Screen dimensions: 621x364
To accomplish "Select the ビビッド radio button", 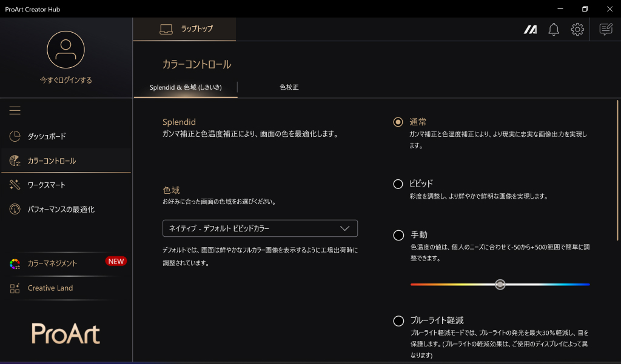I will click(x=398, y=184).
